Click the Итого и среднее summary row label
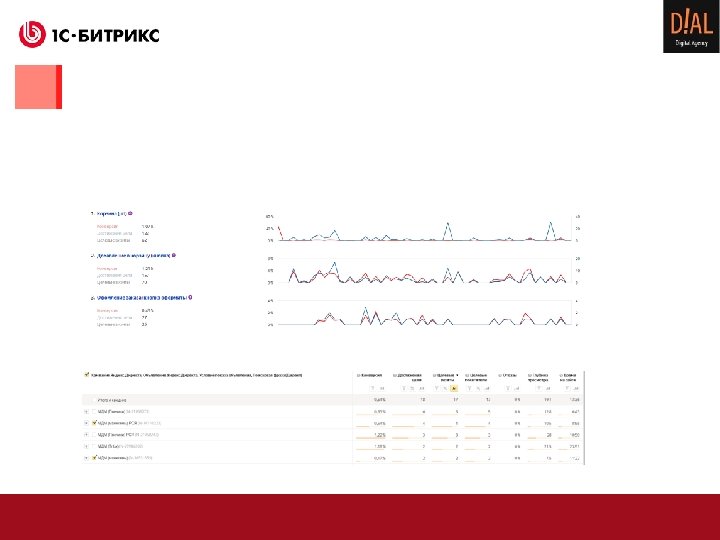 click(112, 400)
